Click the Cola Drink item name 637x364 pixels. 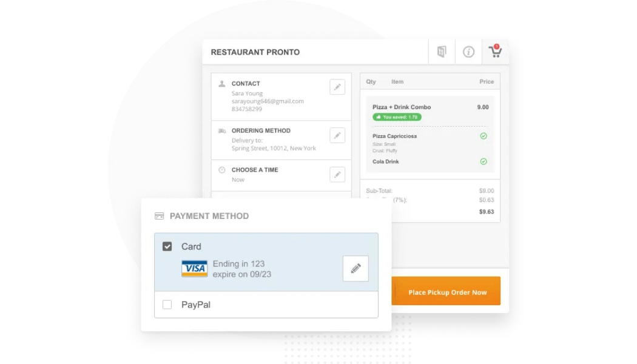385,162
